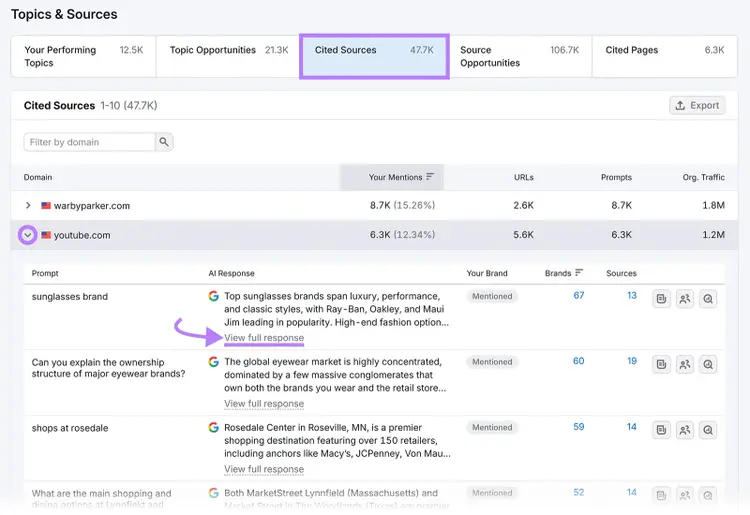Open sources count 13 for sunglasses brand
This screenshot has height=515, width=750.
click(x=632, y=296)
